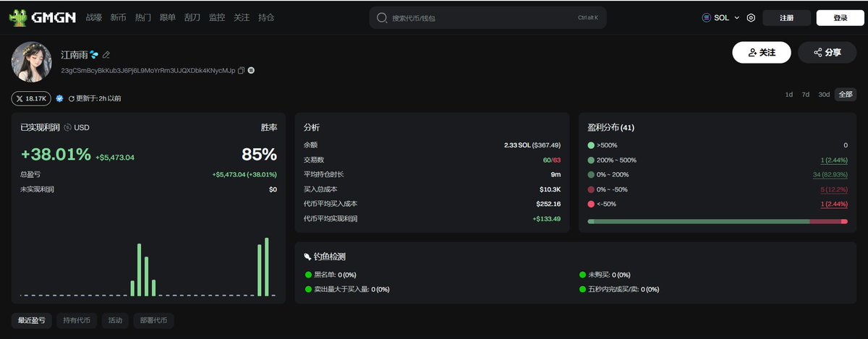Open the 刮刀 nav item

point(192,17)
